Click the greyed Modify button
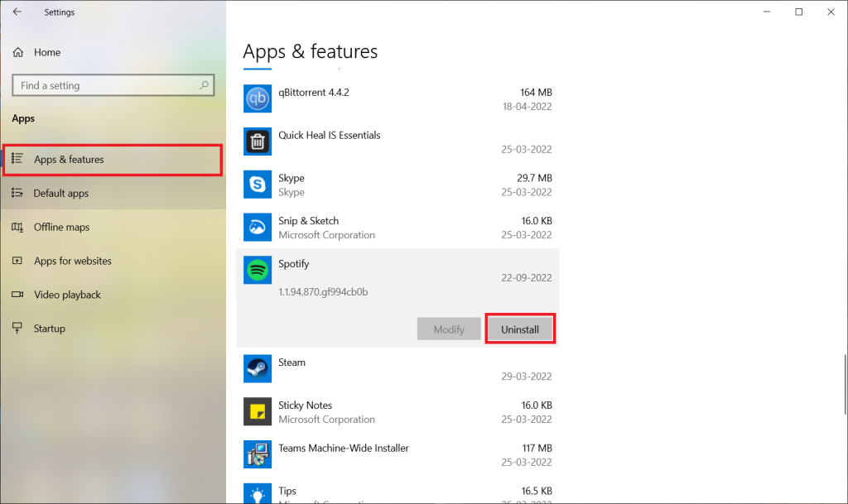Screen dimensions: 848x504 [449, 329]
